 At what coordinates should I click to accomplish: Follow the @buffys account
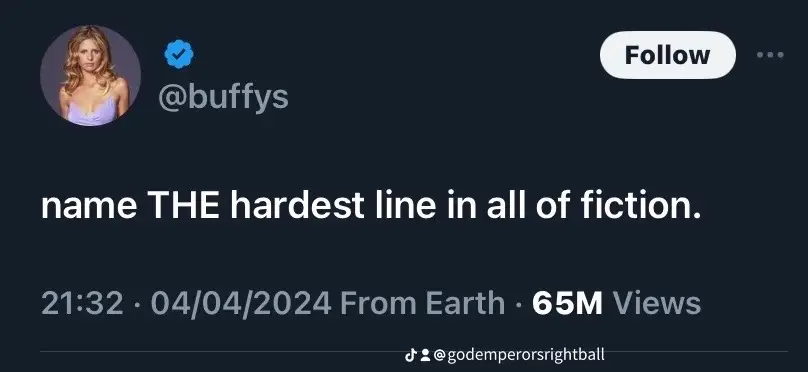(667, 55)
